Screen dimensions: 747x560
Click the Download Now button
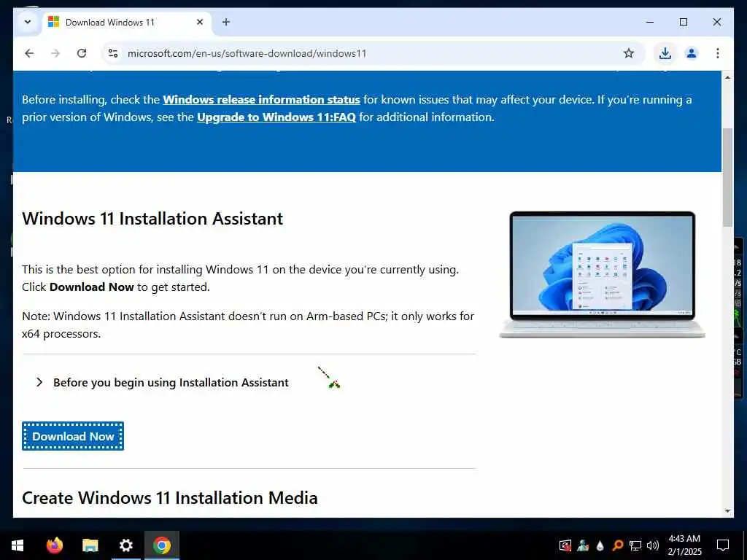pos(73,436)
